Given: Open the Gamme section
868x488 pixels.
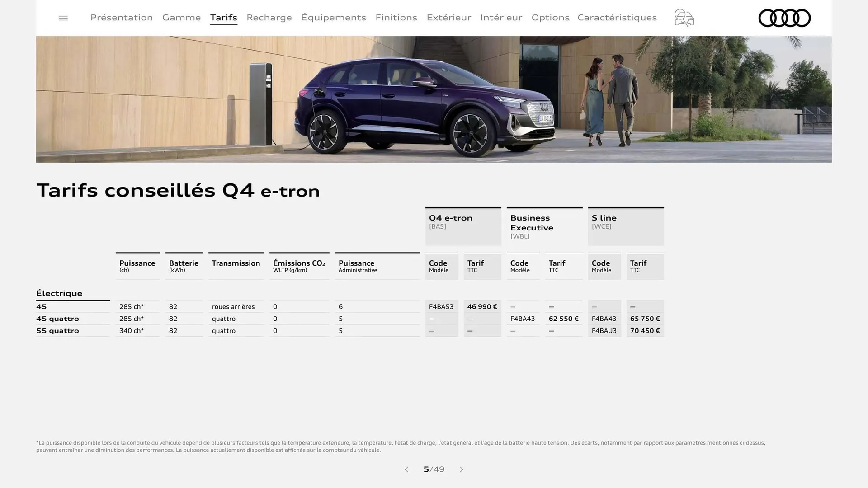Looking at the screenshot, I should click(x=181, y=18).
